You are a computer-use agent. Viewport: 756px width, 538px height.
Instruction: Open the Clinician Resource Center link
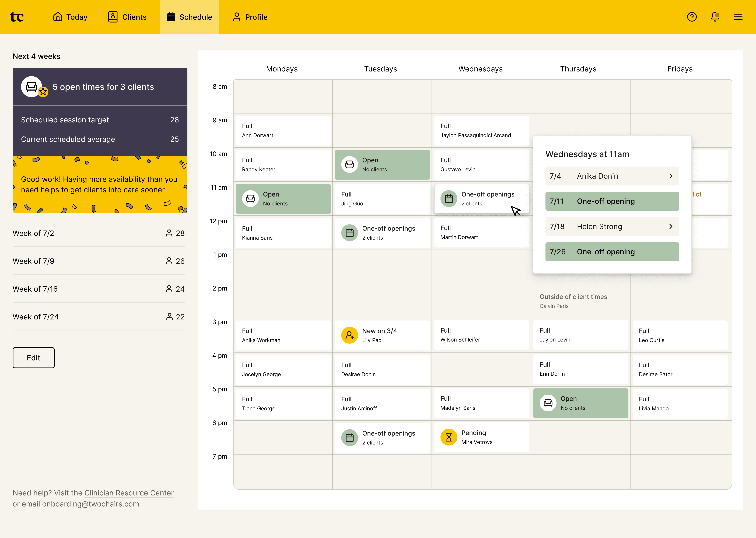[129, 493]
